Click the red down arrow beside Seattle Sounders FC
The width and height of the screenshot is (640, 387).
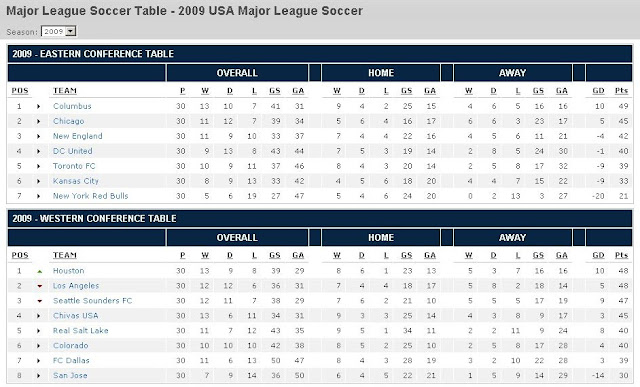point(39,301)
